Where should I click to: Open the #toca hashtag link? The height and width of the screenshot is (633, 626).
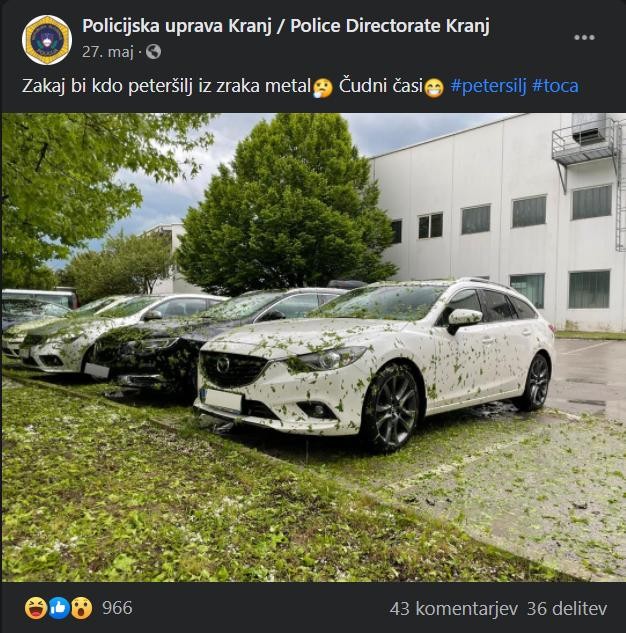click(555, 86)
